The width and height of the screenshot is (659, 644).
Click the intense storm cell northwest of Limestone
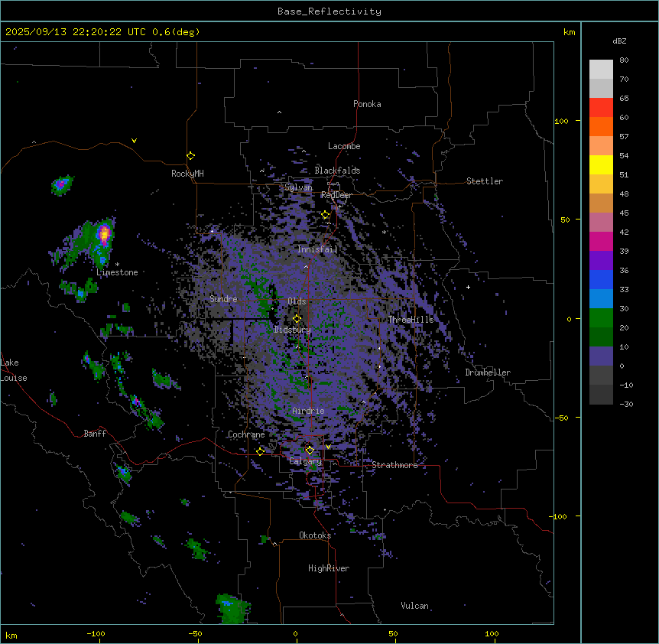pyautogui.click(x=104, y=233)
